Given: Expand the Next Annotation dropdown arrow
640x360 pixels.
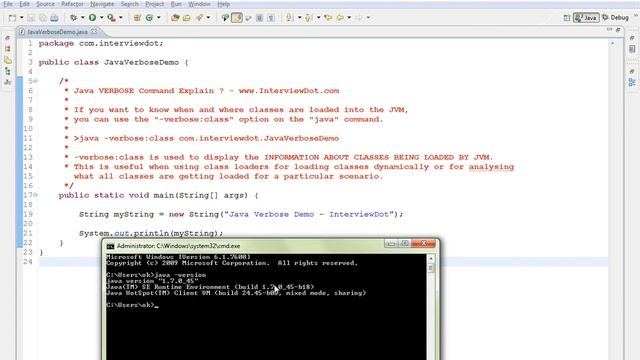Looking at the screenshot, I should [x=299, y=18].
